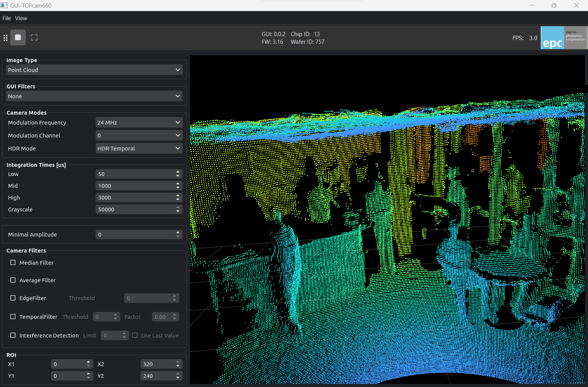
Task: Click the epc company logo
Action: (x=564, y=38)
